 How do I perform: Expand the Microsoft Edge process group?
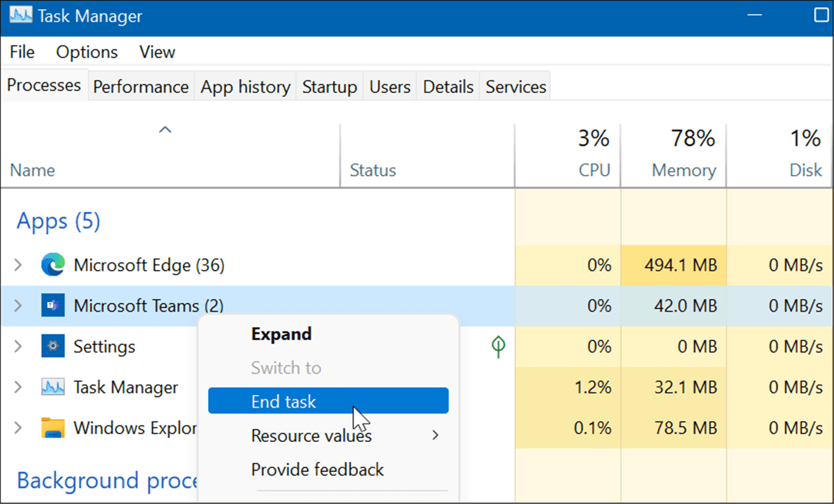click(x=18, y=265)
